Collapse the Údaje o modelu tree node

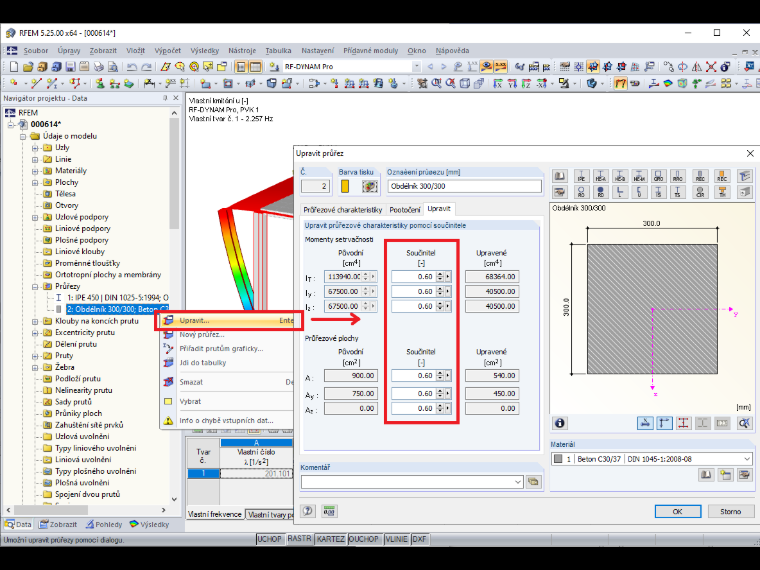coord(23,136)
